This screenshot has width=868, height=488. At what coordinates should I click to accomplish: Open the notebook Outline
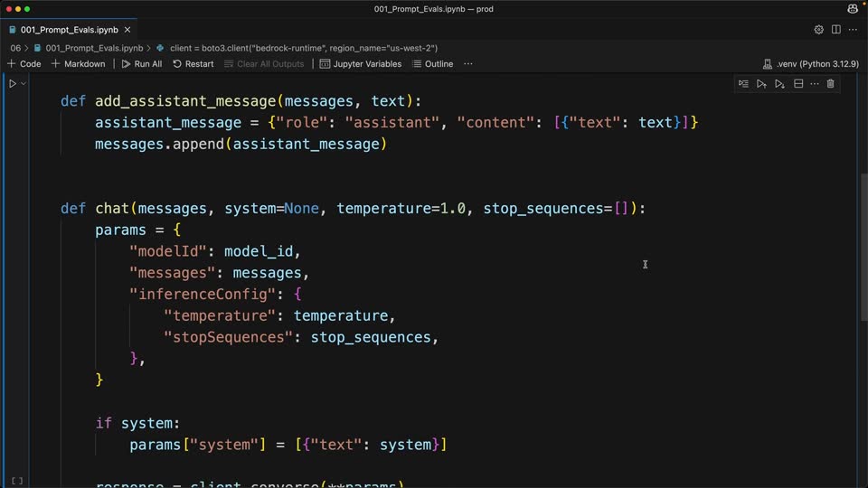pyautogui.click(x=433, y=64)
